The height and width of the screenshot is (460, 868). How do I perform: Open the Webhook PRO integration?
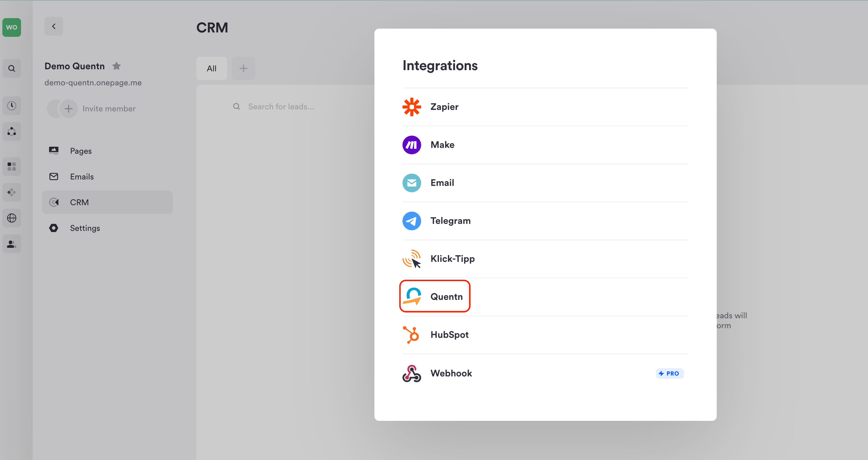[451, 373]
